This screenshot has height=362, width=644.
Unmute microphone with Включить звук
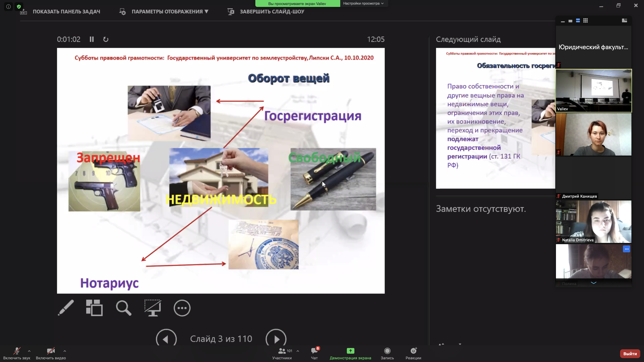[x=17, y=354]
